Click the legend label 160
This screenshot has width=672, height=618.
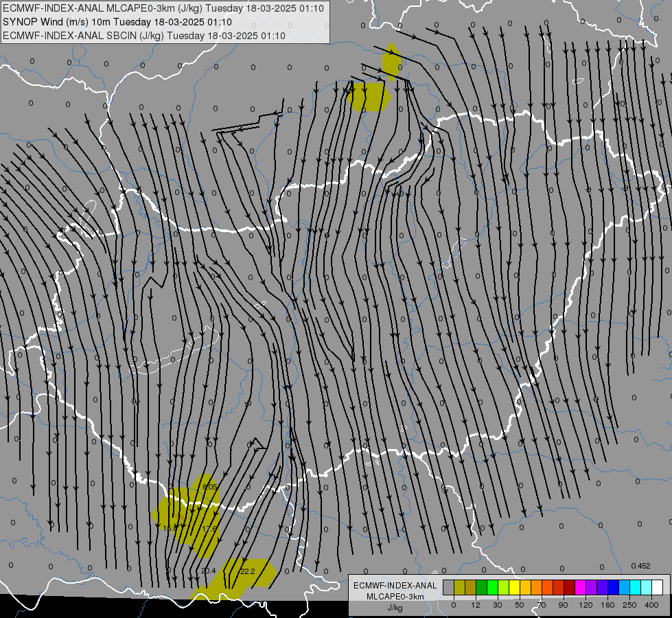(x=607, y=605)
